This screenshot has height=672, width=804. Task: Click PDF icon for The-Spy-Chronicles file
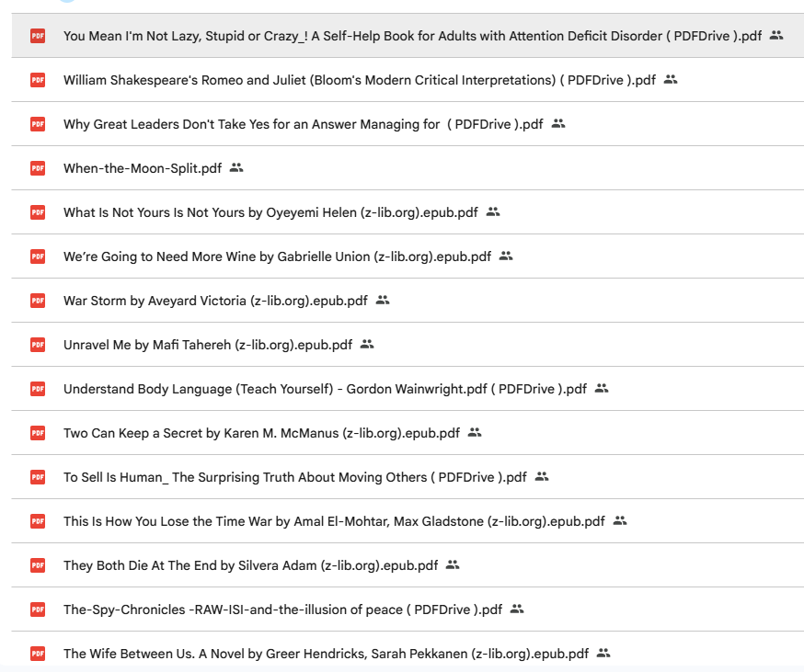(x=38, y=609)
